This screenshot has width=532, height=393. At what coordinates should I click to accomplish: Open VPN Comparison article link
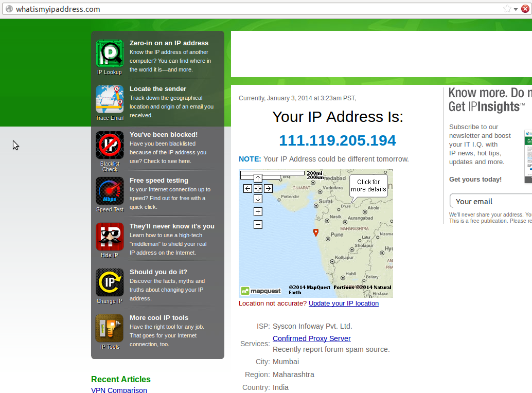coord(119,390)
